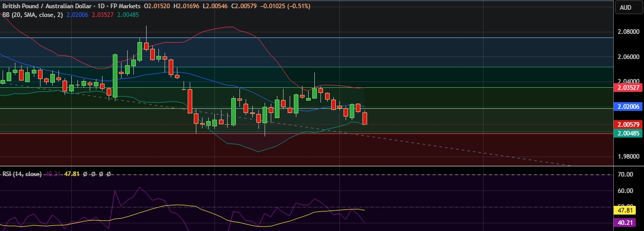Open the AUD currency selector
The height and width of the screenshot is (231, 644).
click(x=626, y=7)
